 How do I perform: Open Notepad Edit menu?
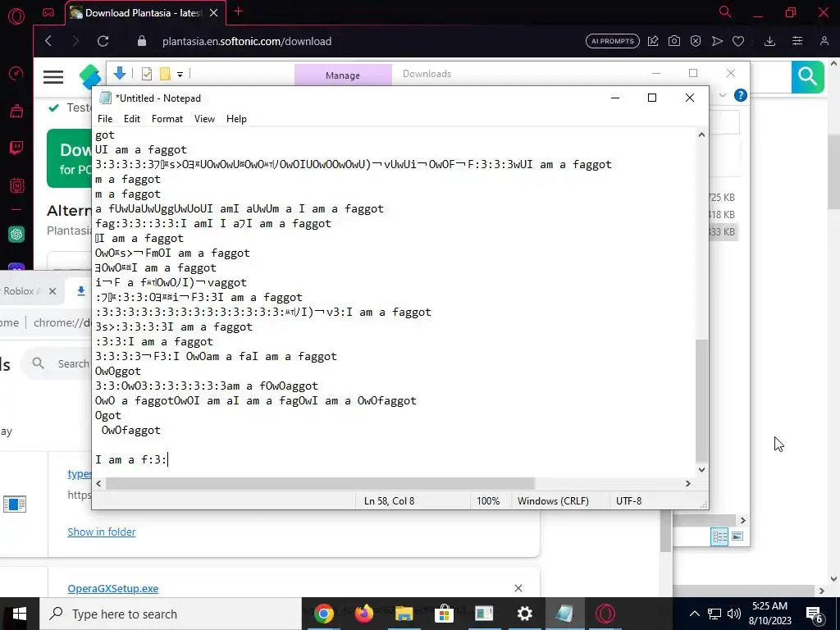point(132,119)
